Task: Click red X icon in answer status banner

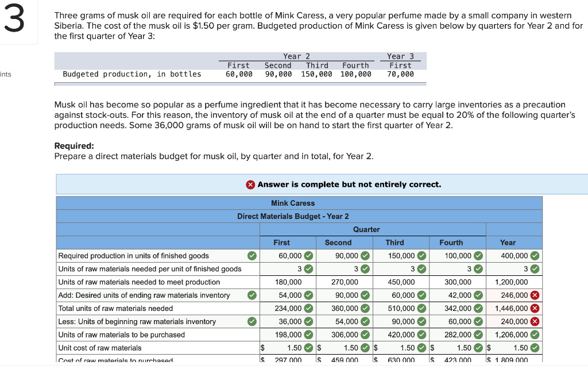Action: [x=250, y=184]
